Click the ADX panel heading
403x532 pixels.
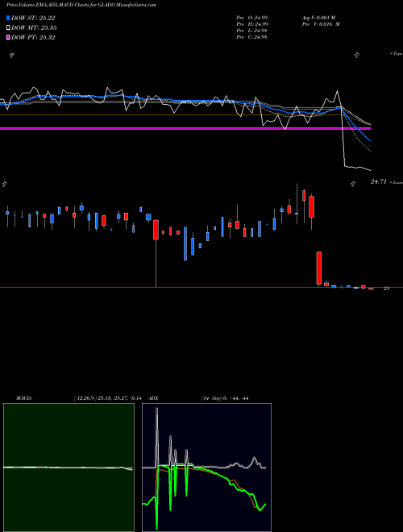click(153, 398)
